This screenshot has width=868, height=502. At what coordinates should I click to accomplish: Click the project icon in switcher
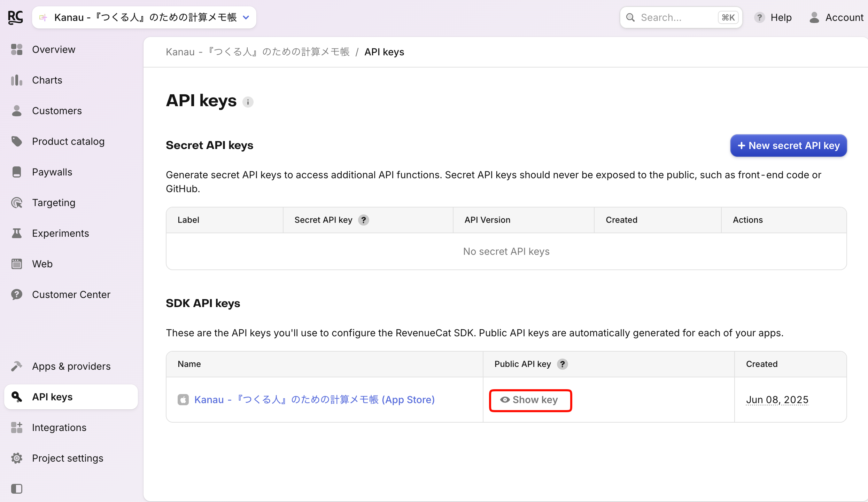[x=43, y=17]
